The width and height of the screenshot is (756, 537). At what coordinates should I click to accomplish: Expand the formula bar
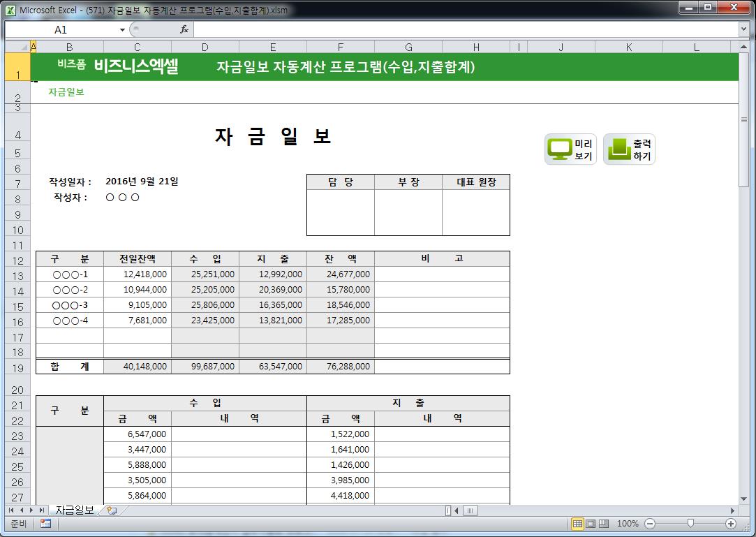743,29
